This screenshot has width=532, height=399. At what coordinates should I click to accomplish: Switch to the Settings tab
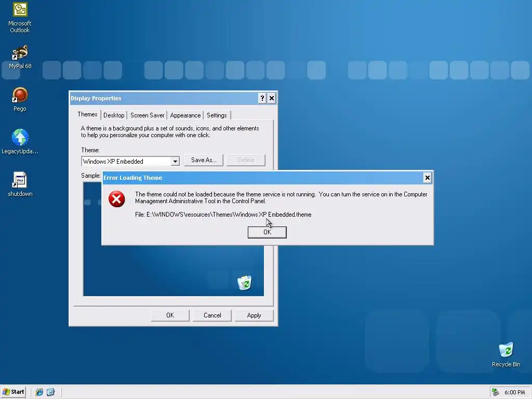point(217,115)
